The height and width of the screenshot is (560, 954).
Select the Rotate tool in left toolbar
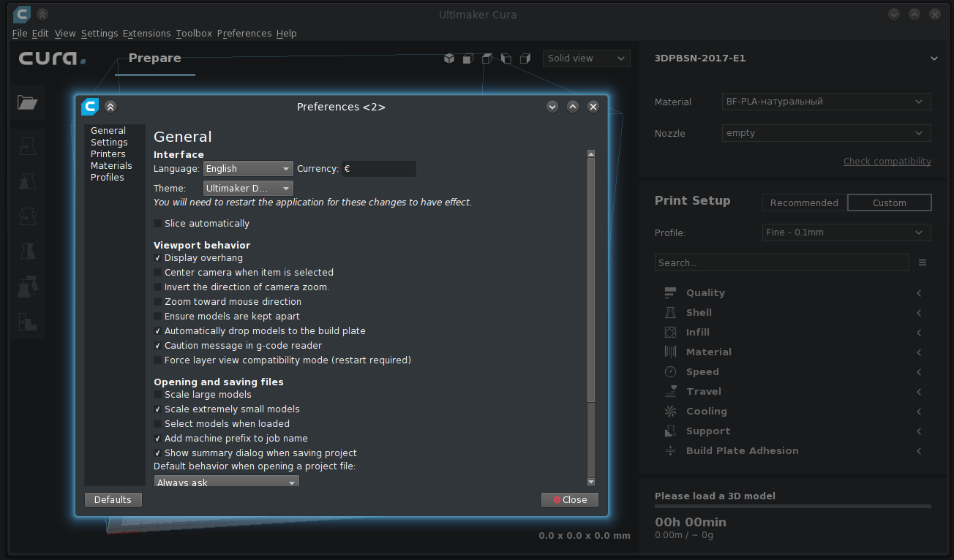click(x=28, y=216)
